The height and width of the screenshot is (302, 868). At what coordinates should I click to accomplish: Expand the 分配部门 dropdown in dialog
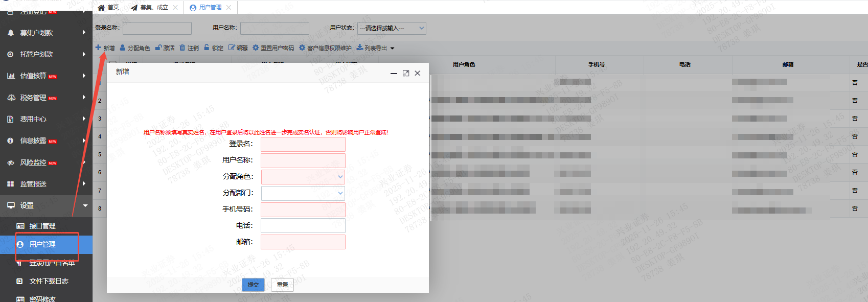pyautogui.click(x=340, y=193)
